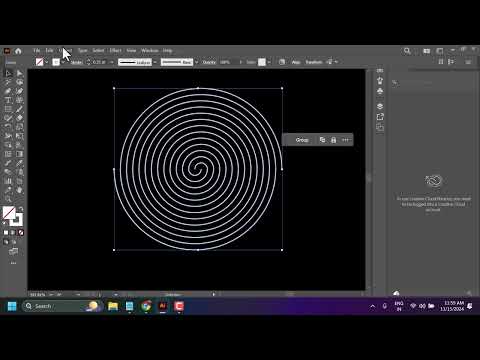This screenshot has width=480, height=360.
Task: Select the Hand tool
Action: click(x=20, y=190)
